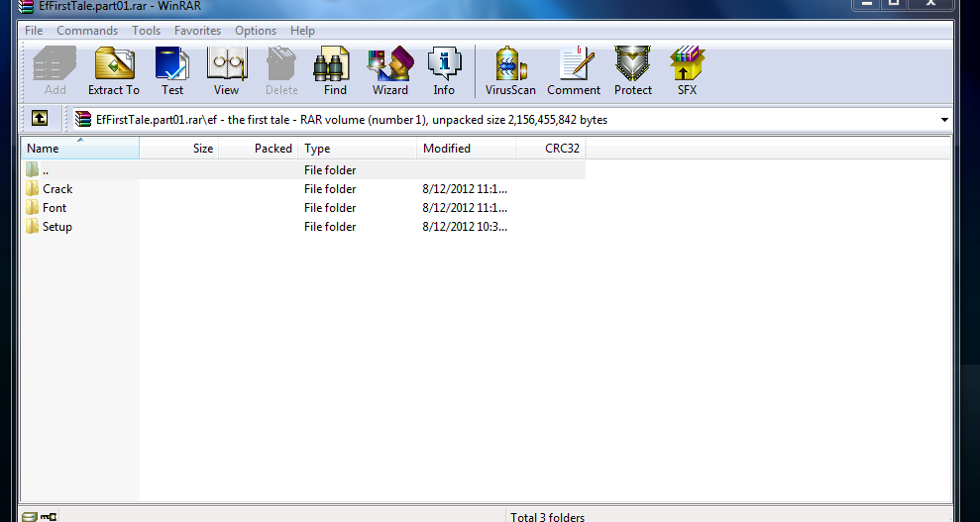
Task: Start the Wizard tool
Action: coord(389,71)
